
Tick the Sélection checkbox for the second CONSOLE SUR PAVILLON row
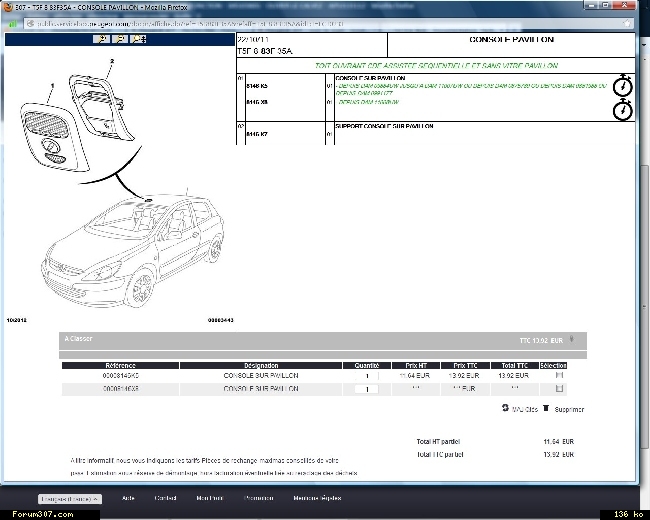[559, 389]
